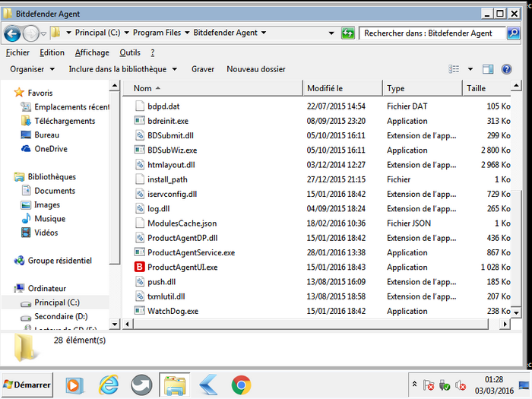This screenshot has width=532, height=399.
Task: Launch Windows Media Player from taskbar
Action: pos(74,385)
